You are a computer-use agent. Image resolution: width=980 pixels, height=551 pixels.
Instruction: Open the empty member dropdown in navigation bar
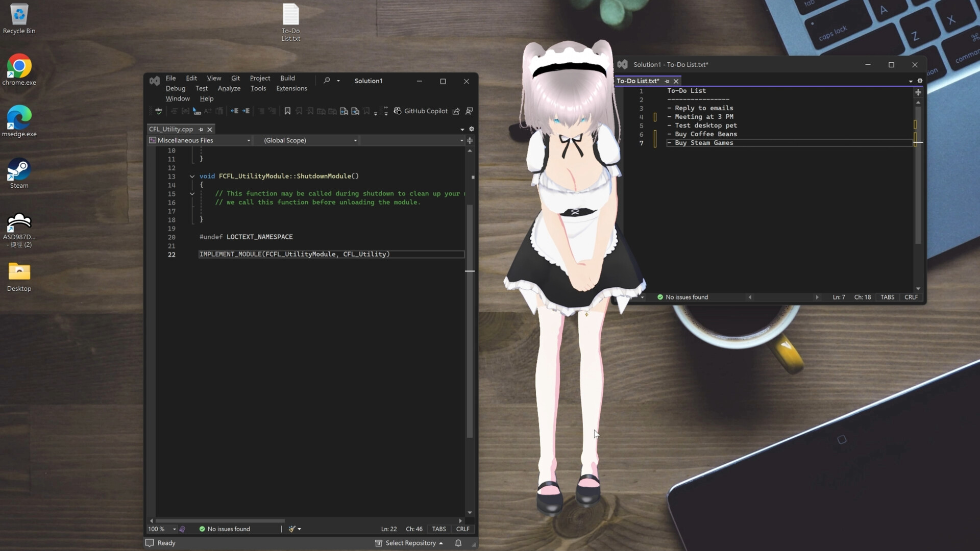tap(412, 140)
